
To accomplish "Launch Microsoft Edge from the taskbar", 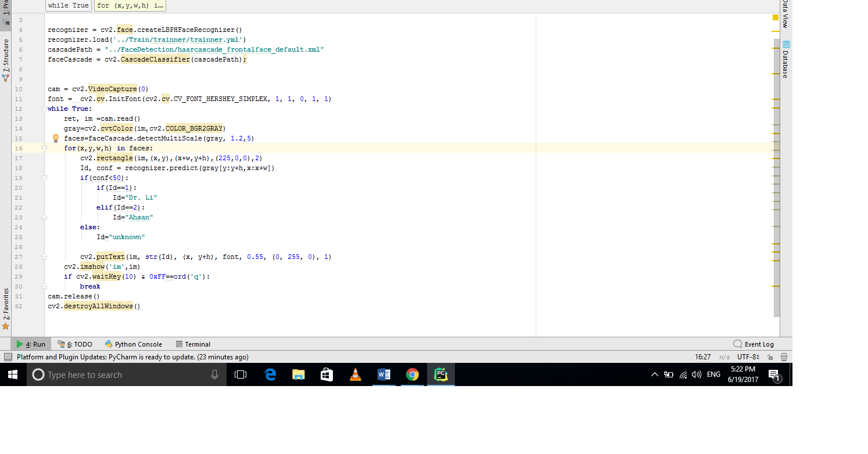I will pos(270,374).
